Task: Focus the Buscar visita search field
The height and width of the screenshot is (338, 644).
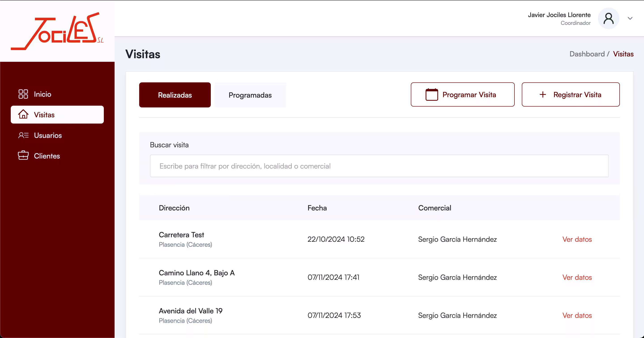Action: pyautogui.click(x=379, y=166)
